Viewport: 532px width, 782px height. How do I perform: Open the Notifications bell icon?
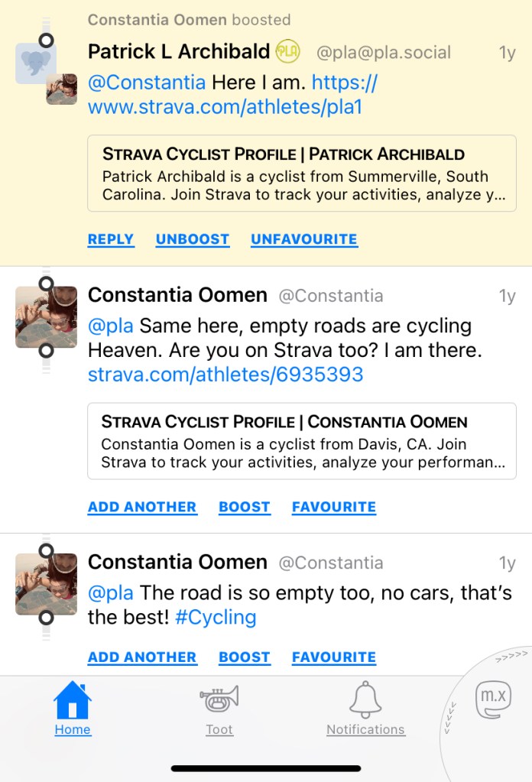click(365, 699)
